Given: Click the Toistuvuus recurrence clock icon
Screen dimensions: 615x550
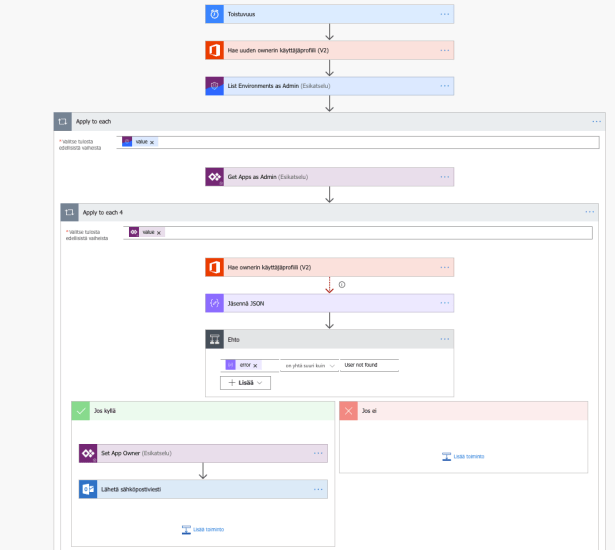Looking at the screenshot, I should 215,14.
